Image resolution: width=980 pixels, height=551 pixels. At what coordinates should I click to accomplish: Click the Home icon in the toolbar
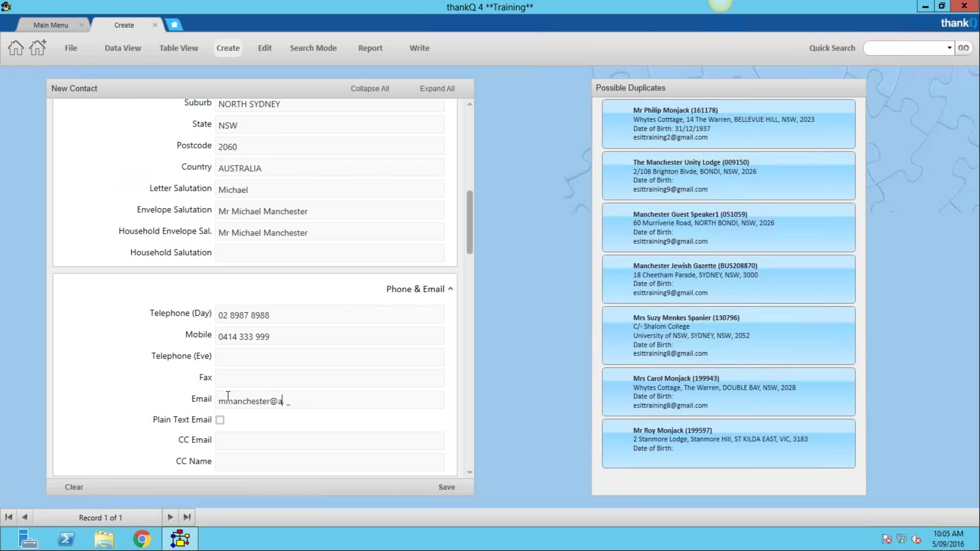[15, 47]
